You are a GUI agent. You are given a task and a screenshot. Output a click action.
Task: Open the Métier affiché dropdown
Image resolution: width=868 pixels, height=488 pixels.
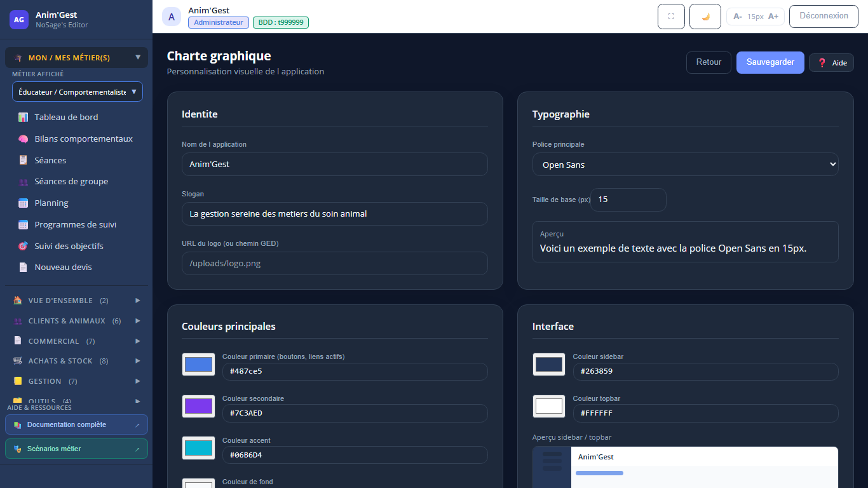78,91
